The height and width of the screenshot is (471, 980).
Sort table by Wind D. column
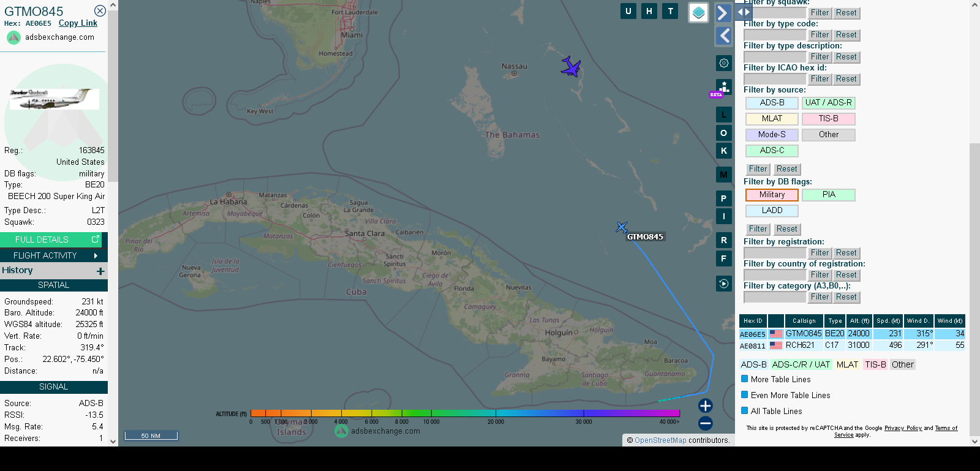coord(919,321)
